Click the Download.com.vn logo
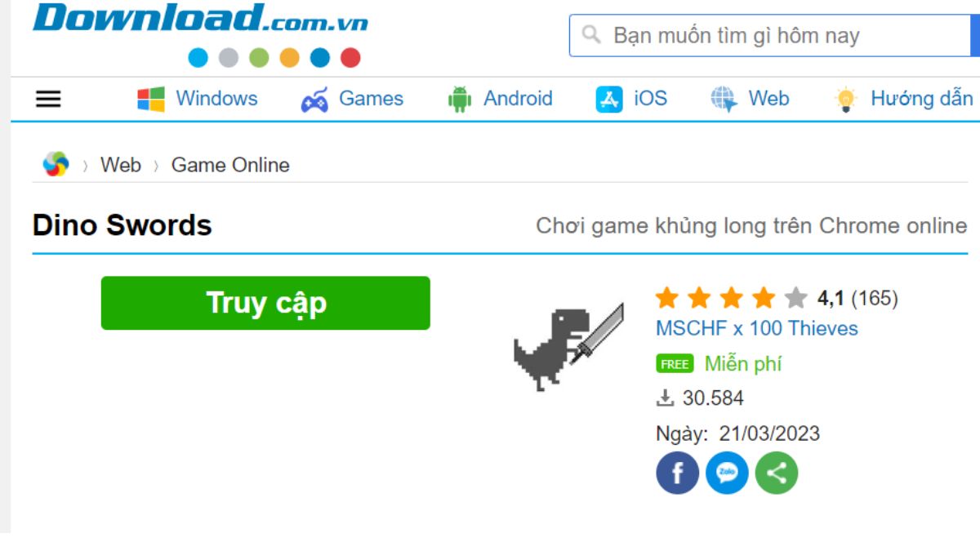 click(200, 18)
